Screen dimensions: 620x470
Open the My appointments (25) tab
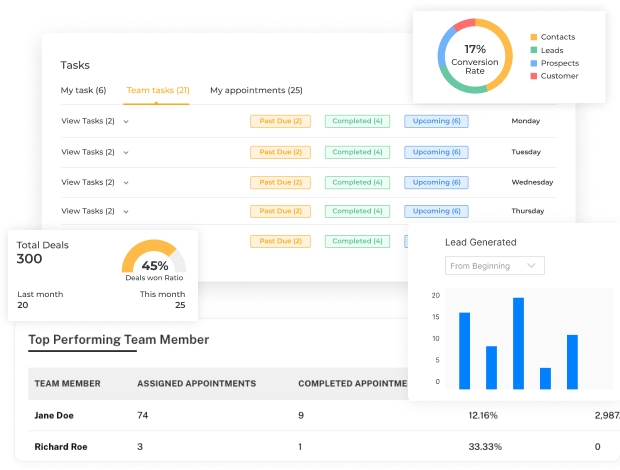[256, 90]
